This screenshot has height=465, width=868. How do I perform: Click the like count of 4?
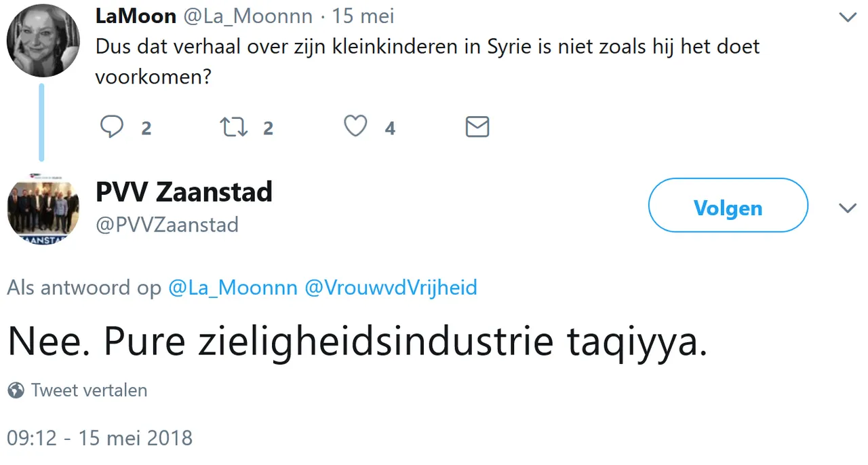(x=389, y=128)
